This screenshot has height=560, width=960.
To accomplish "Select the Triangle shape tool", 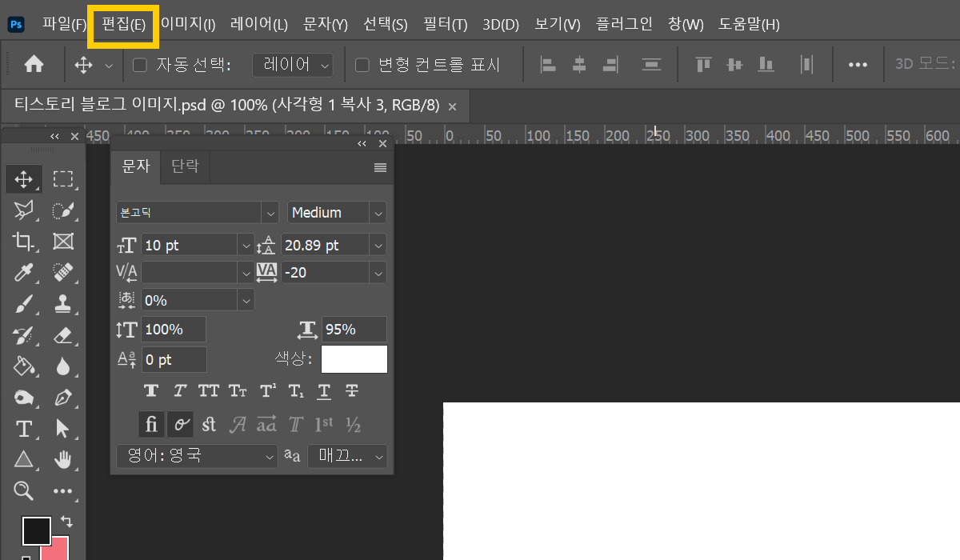I will [x=24, y=460].
